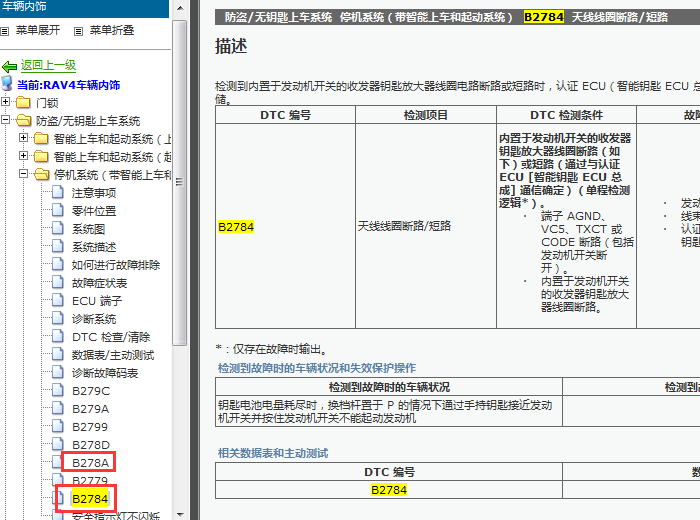Collapse the 停机系统 tree node

coord(23,174)
